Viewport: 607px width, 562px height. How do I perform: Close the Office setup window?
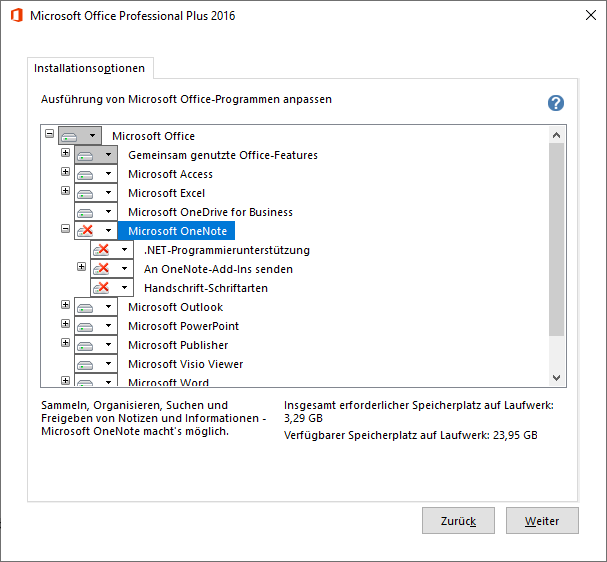591,15
